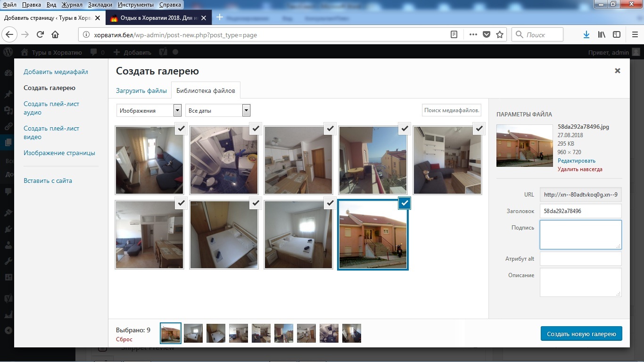Go to the browser home page icon
This screenshot has width=644, height=362.
tap(55, 34)
